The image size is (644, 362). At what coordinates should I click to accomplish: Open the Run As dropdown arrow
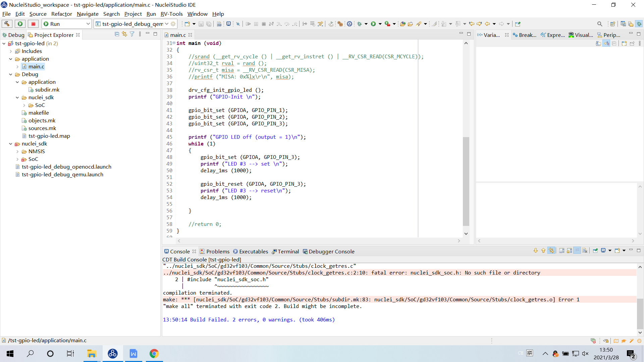380,24
